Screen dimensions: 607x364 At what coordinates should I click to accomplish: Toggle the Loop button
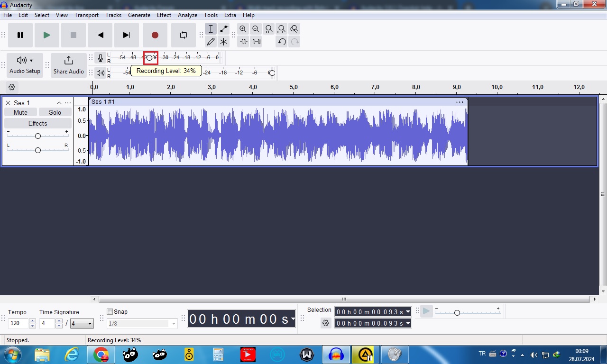[183, 35]
